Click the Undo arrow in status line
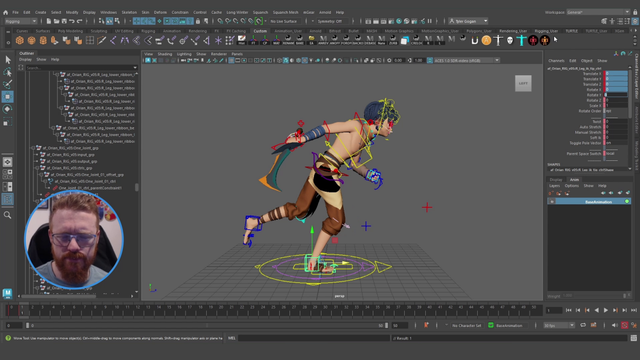 (x=72, y=21)
